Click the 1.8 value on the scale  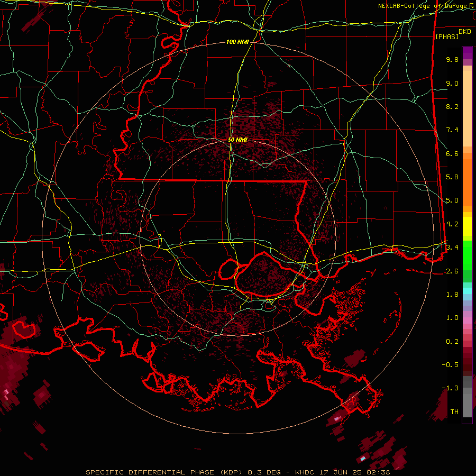(x=452, y=295)
